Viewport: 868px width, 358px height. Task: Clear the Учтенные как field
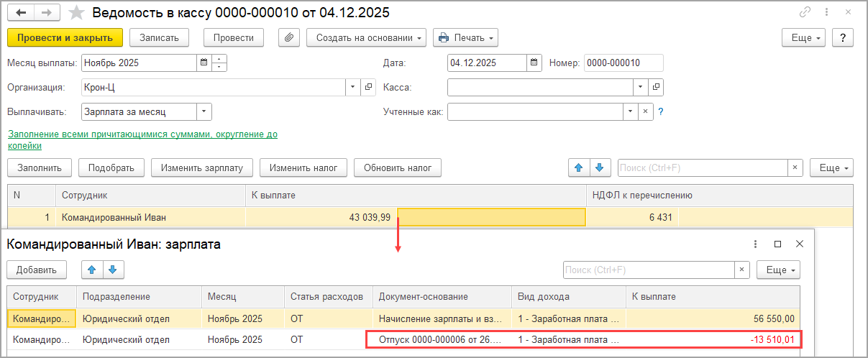[645, 111]
